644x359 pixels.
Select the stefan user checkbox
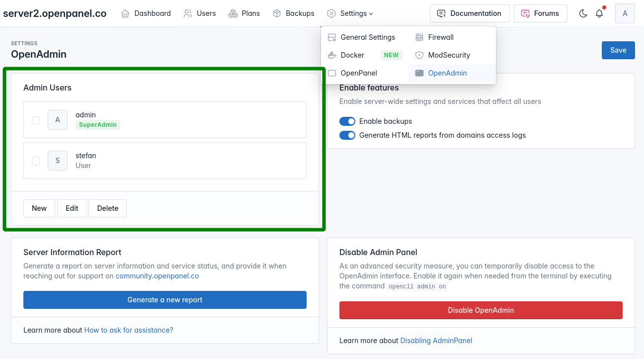pos(36,161)
